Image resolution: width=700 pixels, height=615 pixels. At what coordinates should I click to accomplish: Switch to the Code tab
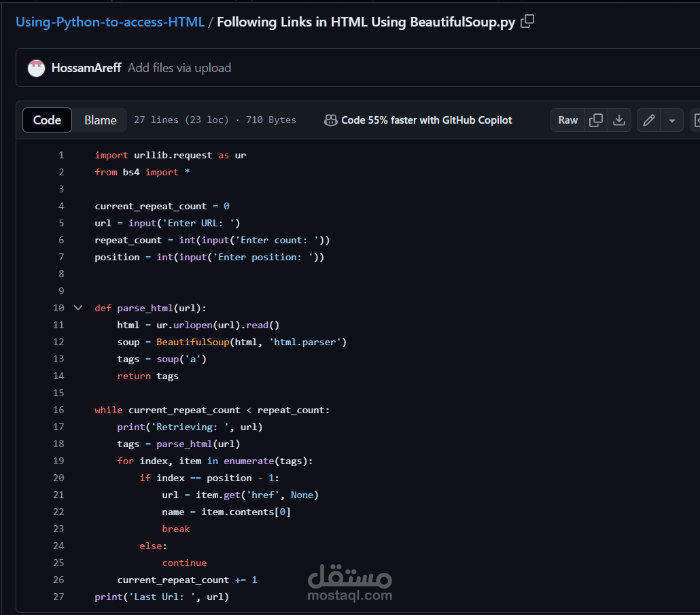48,120
